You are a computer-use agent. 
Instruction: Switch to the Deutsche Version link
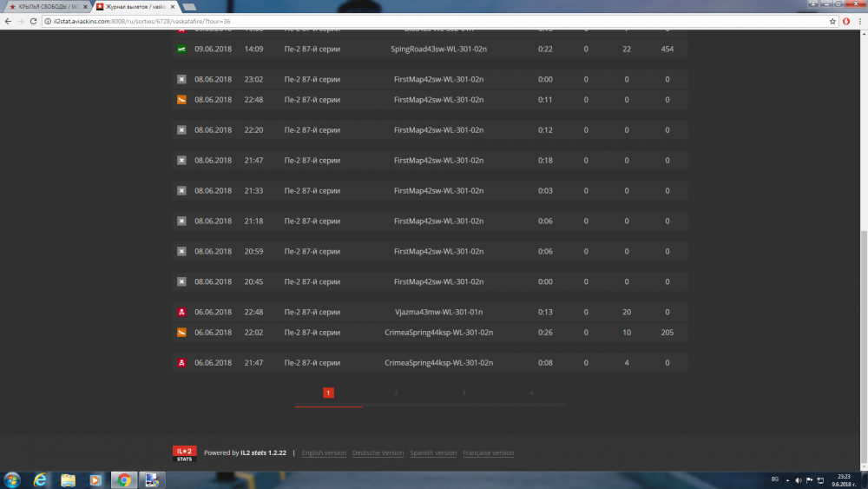pos(378,453)
